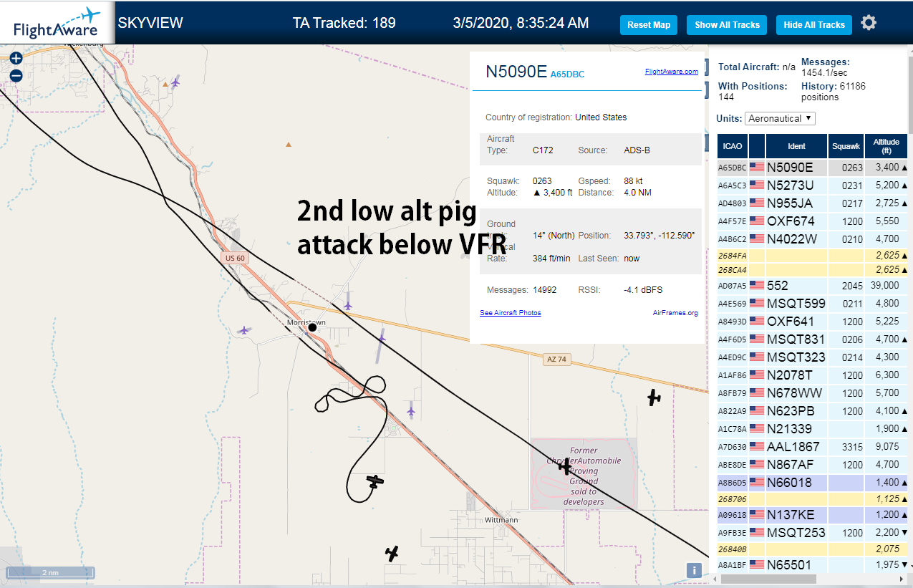
Task: Click the A65DBC ICAO code in panel header
Action: [x=567, y=74]
